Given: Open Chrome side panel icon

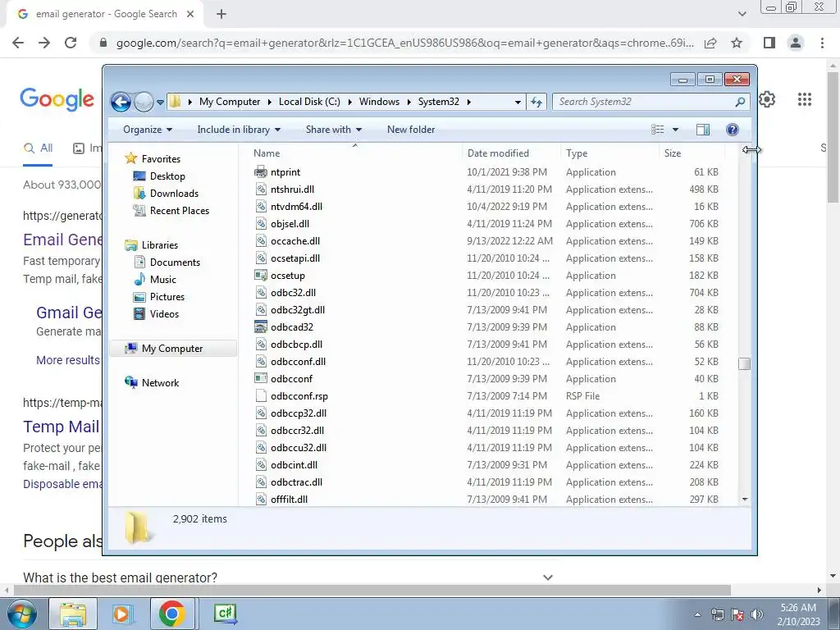Looking at the screenshot, I should pos(769,43).
